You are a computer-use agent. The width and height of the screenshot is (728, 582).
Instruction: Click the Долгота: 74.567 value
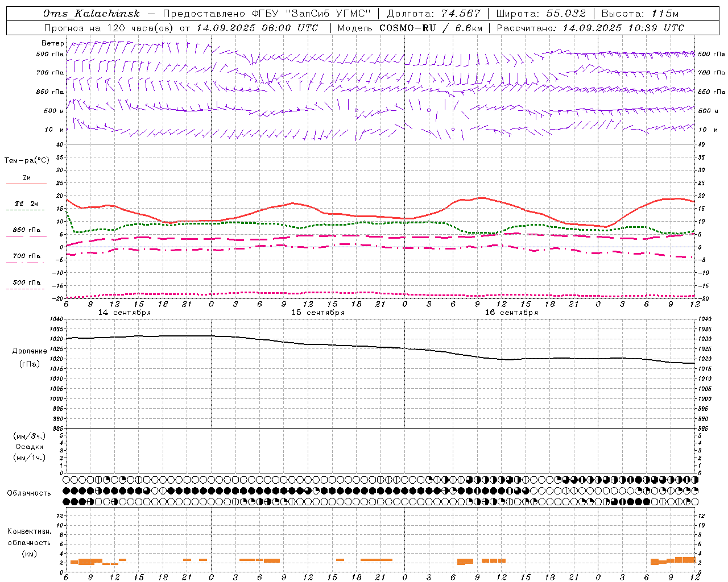434,14
